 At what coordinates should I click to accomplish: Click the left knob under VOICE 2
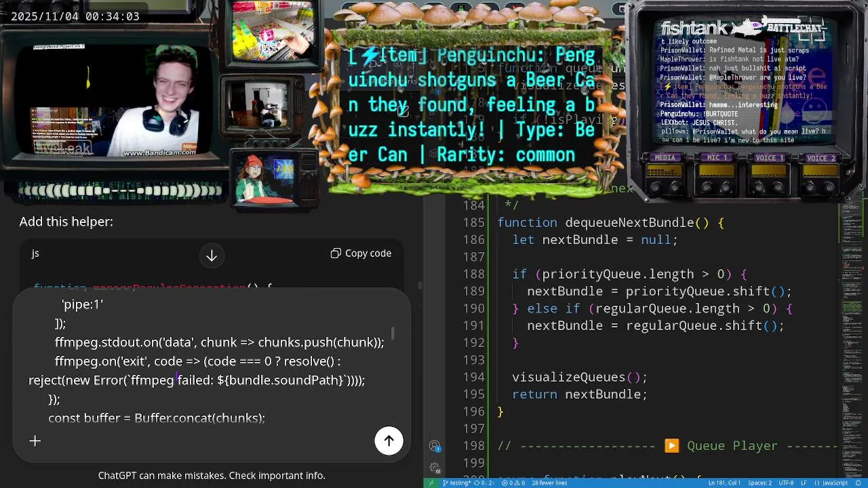coord(811,186)
